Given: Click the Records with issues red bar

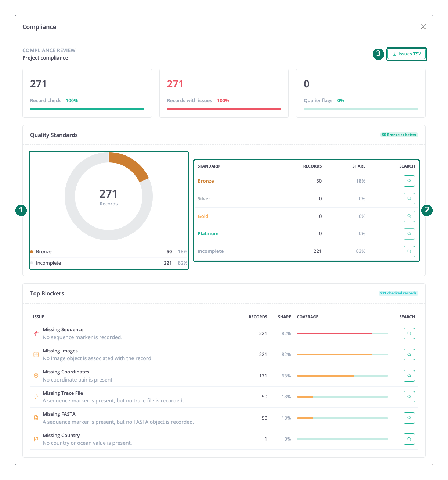Looking at the screenshot, I should coord(224,109).
